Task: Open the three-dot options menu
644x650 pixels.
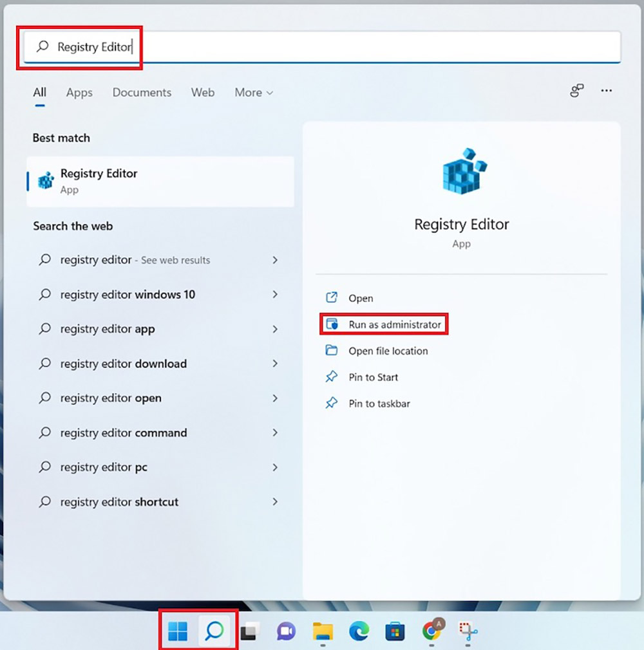Action: (x=606, y=90)
